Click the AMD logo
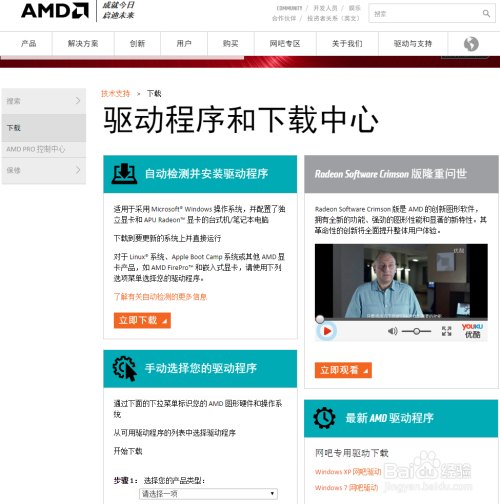Screen dimensions: 500x504 pos(55,11)
